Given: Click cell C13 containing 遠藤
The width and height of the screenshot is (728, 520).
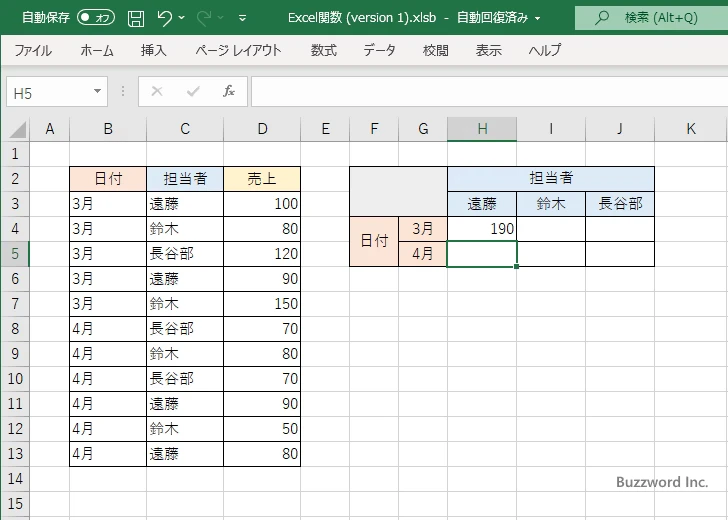Looking at the screenshot, I should point(185,454).
